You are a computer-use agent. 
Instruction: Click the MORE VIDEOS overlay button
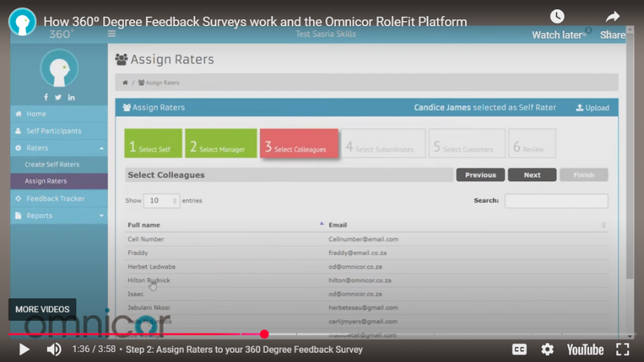click(42, 309)
